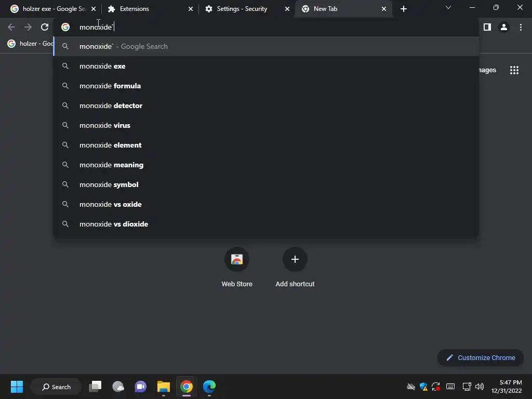
Task: Select the monoxide` - Google Search suggestion
Action: 266,46
